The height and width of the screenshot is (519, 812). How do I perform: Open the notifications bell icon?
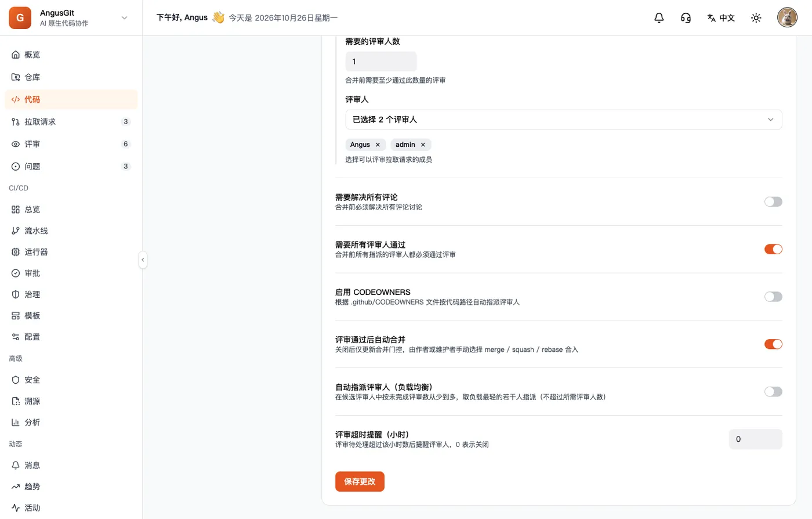pos(659,18)
